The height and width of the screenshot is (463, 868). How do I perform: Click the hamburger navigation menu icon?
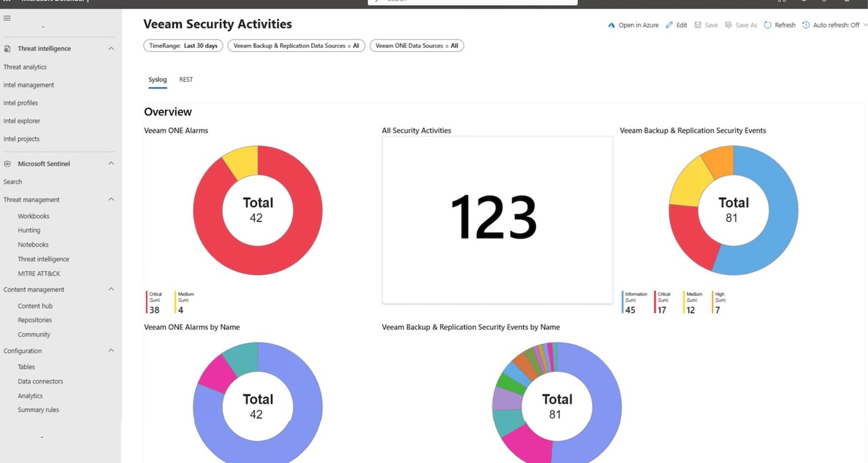coord(7,19)
